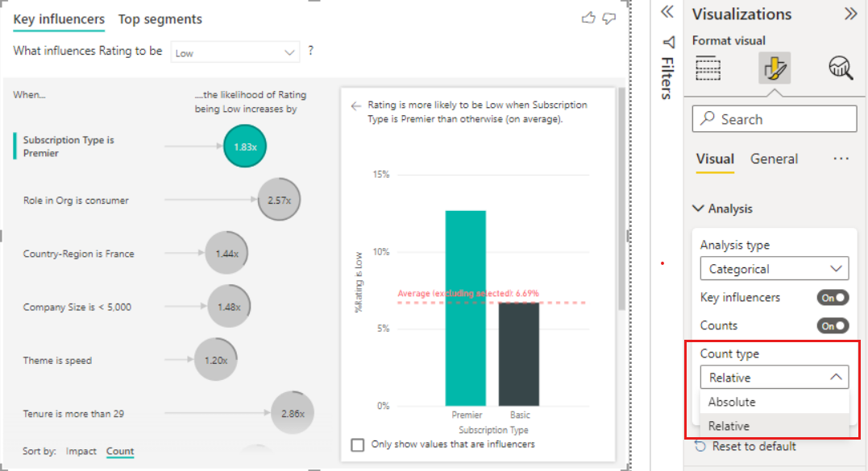Open the Analysis type Categorical dropdown
This screenshot has height=471, width=868.
pos(775,269)
